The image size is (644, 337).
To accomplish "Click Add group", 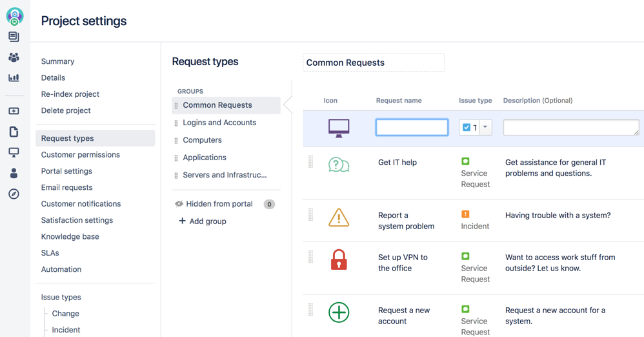I will coord(203,221).
